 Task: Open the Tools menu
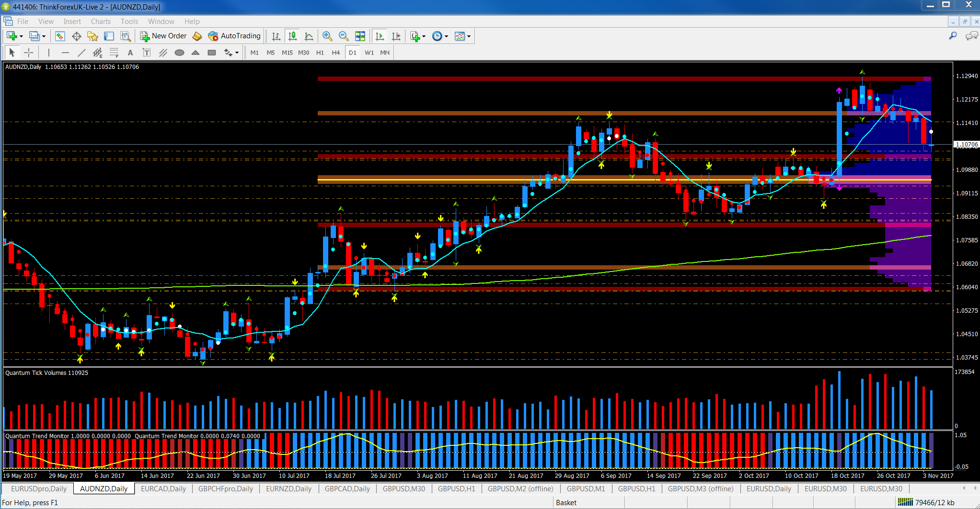tap(129, 22)
